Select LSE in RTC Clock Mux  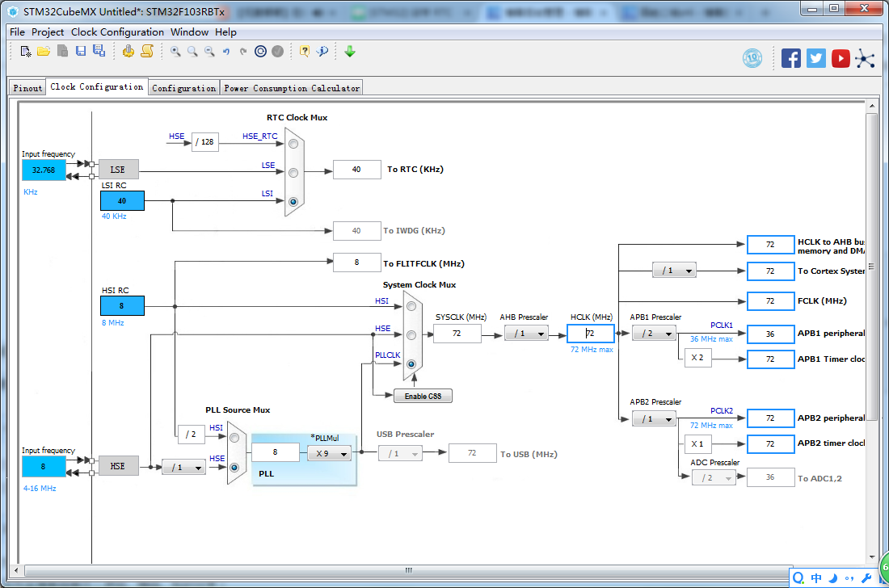coord(293,173)
